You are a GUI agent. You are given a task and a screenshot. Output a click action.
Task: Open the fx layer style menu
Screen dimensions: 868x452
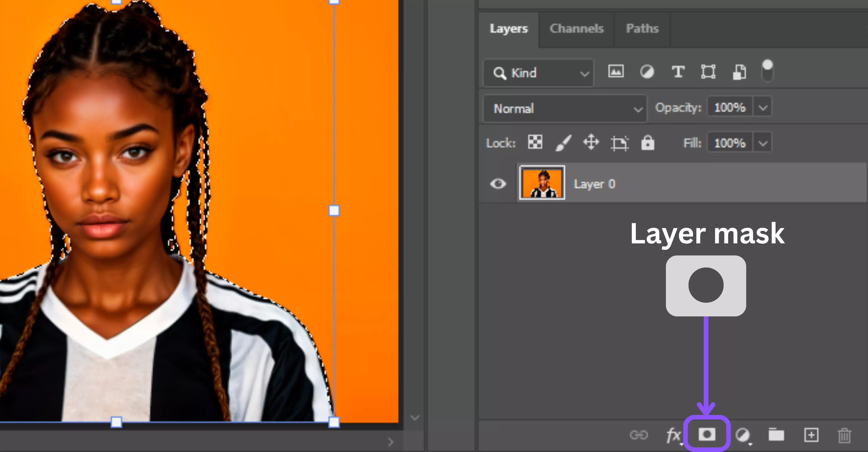pos(674,435)
